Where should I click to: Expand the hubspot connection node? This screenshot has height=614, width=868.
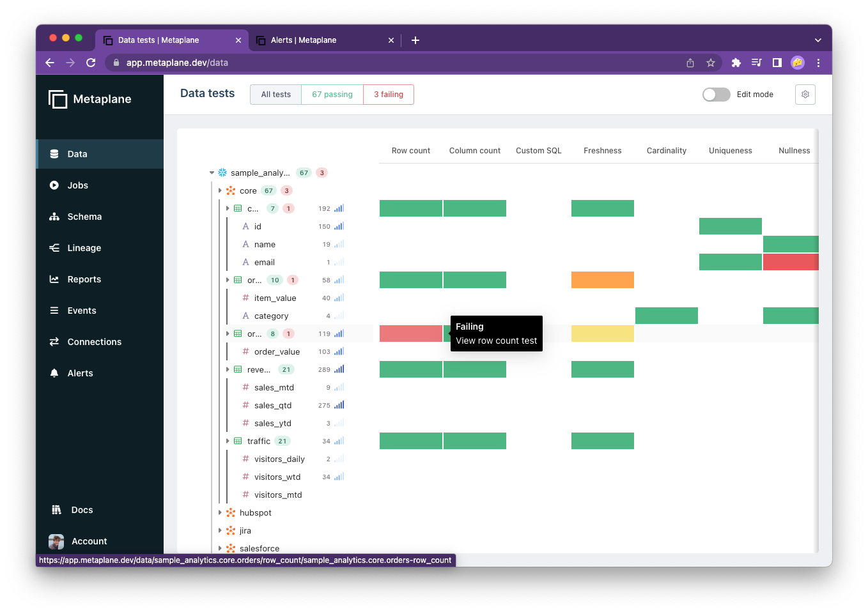pos(220,512)
